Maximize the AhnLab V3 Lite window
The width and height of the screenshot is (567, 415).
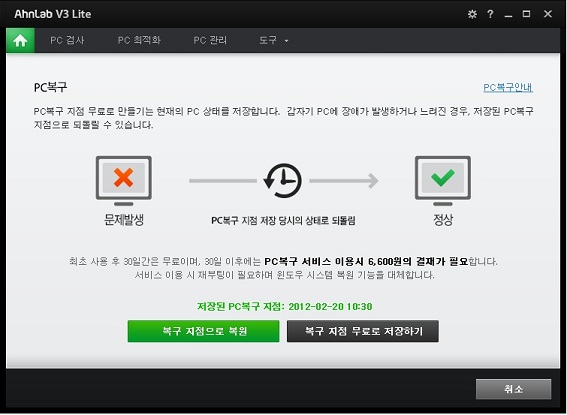(x=526, y=14)
